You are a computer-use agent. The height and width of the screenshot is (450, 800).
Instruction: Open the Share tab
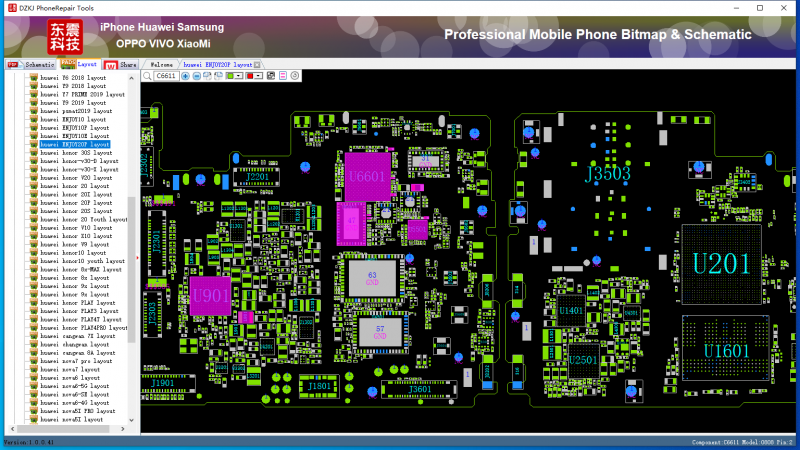click(121, 65)
